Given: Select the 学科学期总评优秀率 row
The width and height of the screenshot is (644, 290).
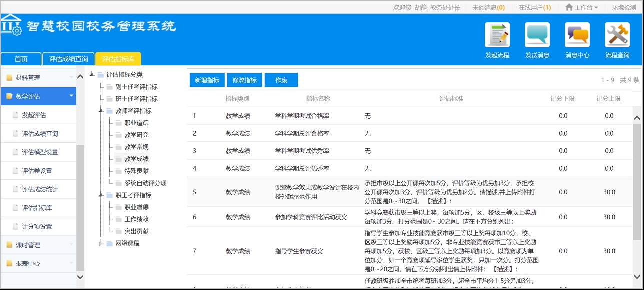Looking at the screenshot, I should 410,168.
